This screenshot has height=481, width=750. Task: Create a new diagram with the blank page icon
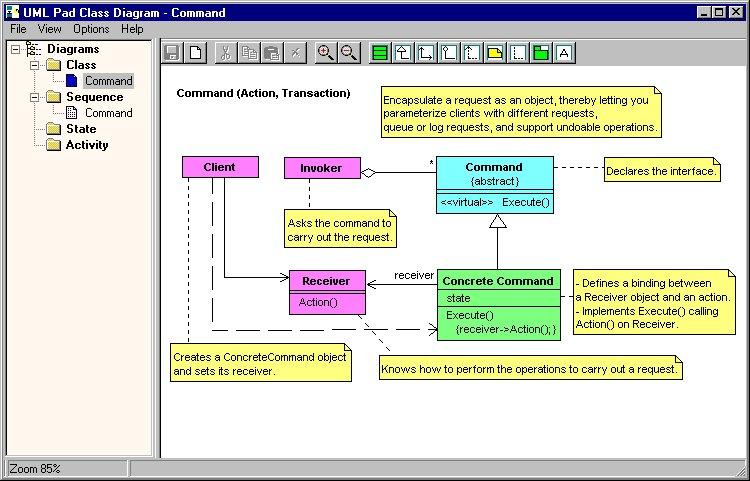click(196, 53)
